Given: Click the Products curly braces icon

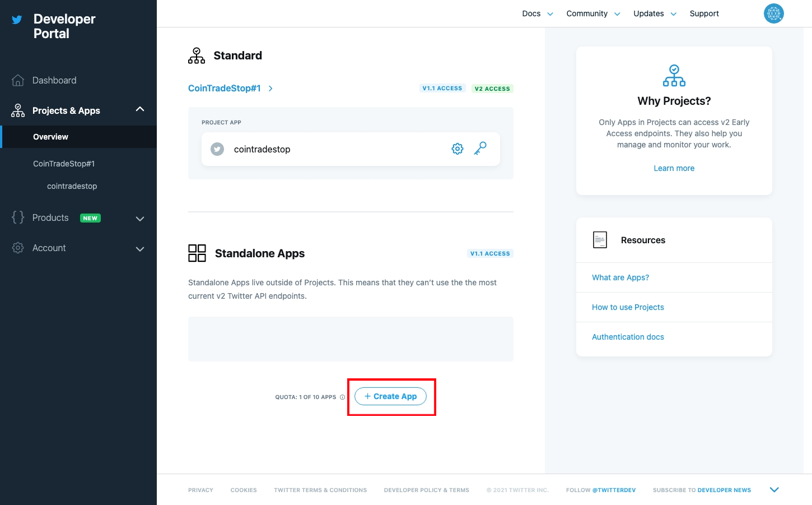Looking at the screenshot, I should 18,217.
